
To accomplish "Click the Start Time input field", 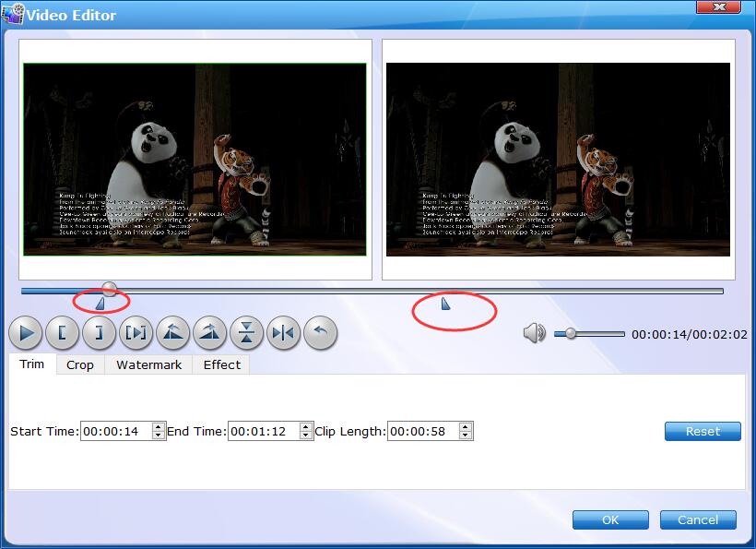I will [x=116, y=431].
